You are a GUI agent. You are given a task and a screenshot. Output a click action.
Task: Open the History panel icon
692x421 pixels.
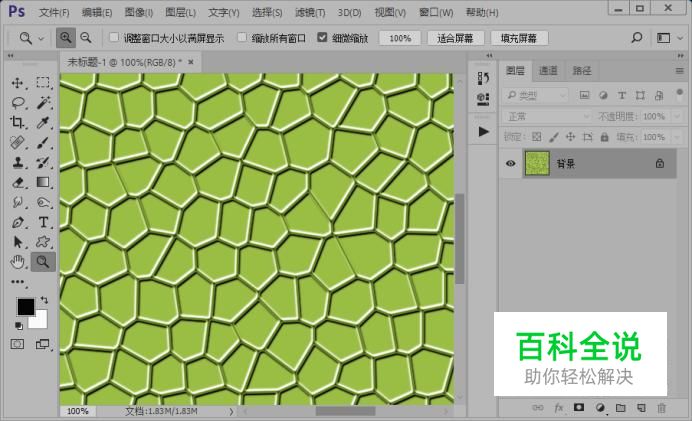pyautogui.click(x=483, y=79)
